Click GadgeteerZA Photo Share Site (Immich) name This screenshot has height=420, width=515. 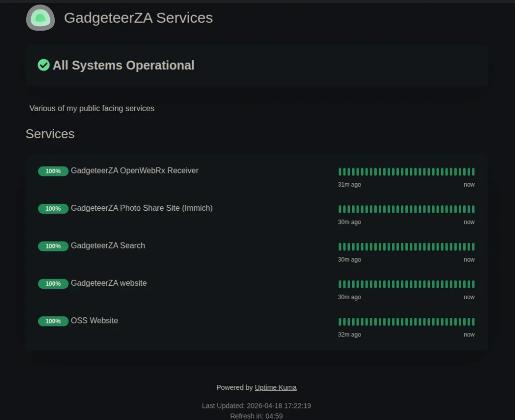click(x=141, y=208)
